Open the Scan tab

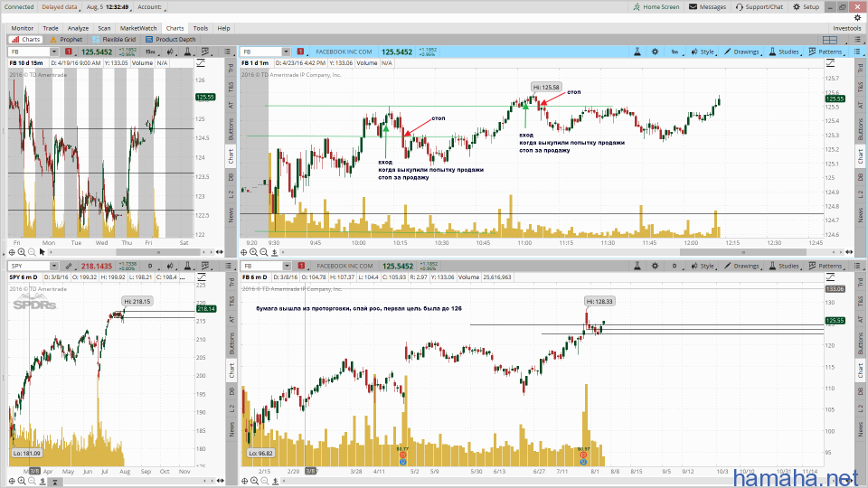tap(104, 28)
